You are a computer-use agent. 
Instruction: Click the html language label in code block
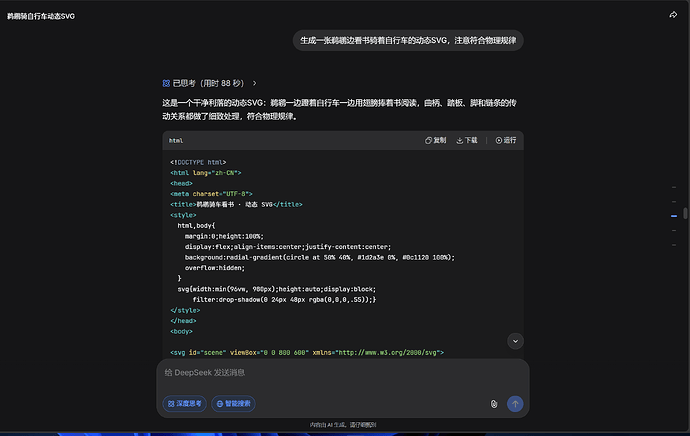176,141
